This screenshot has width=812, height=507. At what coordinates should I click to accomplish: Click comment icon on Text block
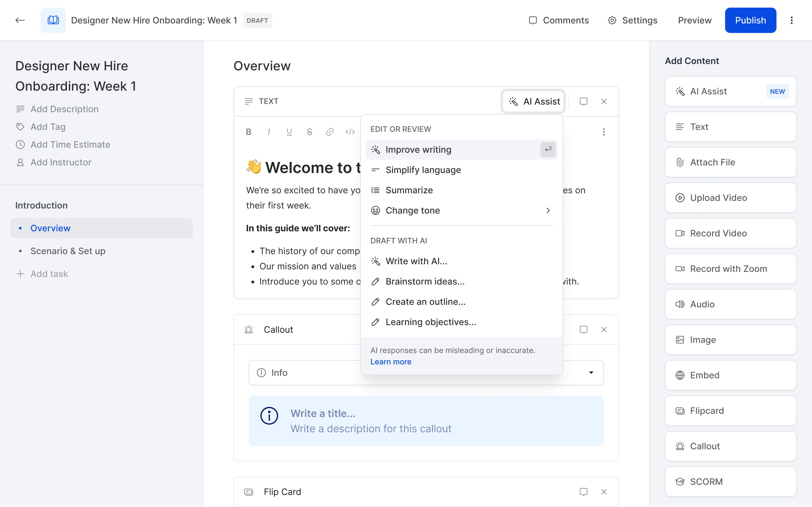click(584, 101)
